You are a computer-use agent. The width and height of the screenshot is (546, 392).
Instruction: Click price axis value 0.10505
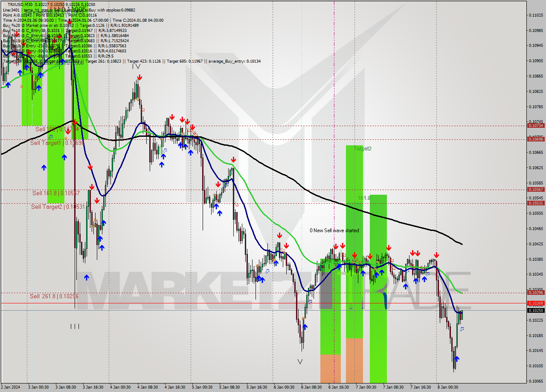point(536,213)
